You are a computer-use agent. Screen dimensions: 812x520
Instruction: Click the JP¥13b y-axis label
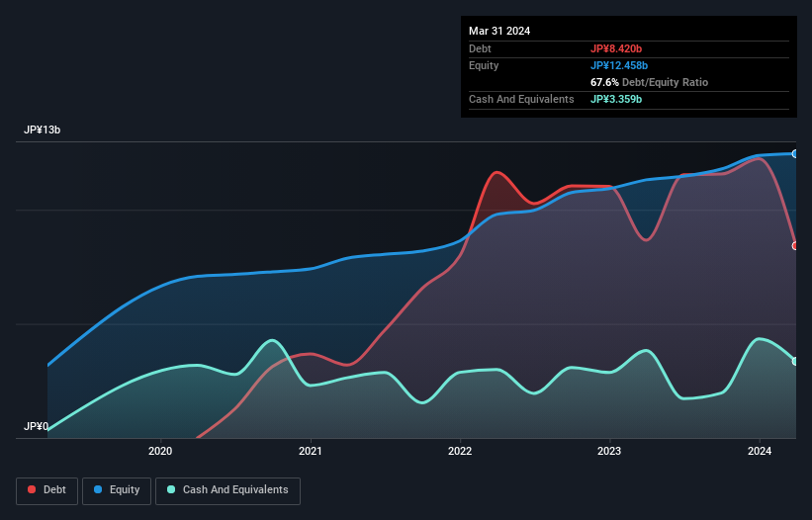tap(42, 130)
